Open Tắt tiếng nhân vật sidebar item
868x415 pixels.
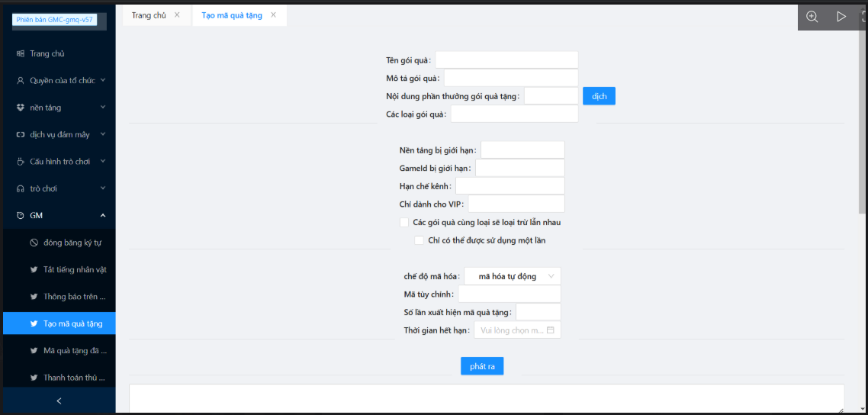click(74, 269)
